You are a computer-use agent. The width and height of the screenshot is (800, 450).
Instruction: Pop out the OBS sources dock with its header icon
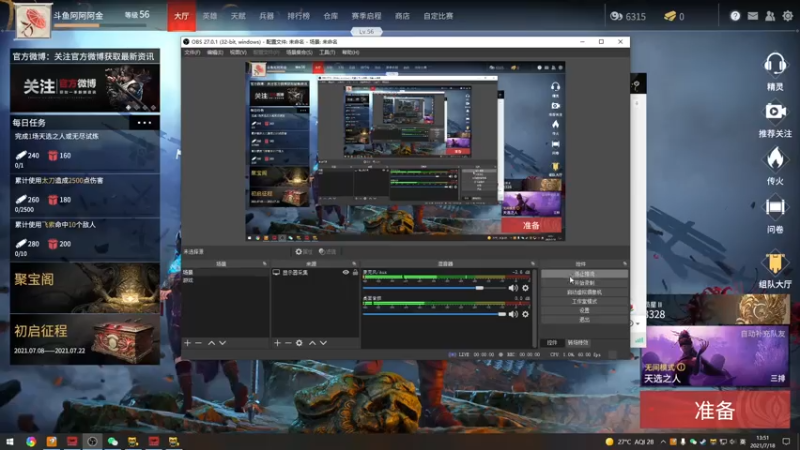point(354,264)
